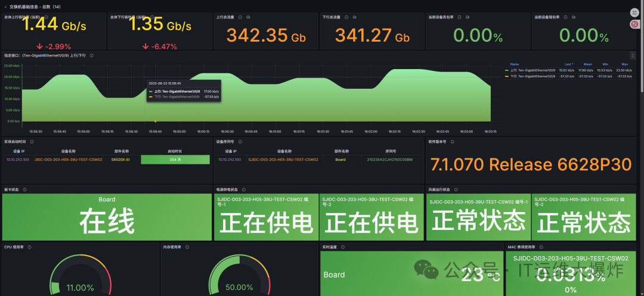Click S6520X-EI part name cell

pos(120,160)
